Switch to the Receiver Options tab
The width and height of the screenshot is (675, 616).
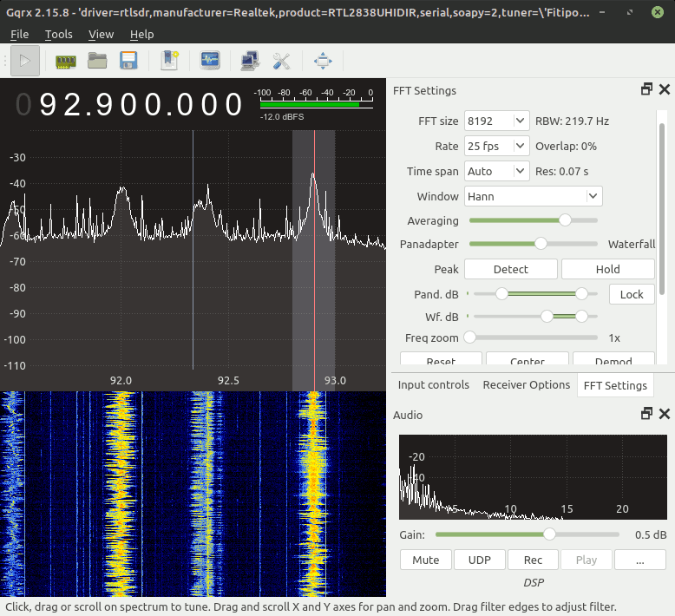[526, 385]
